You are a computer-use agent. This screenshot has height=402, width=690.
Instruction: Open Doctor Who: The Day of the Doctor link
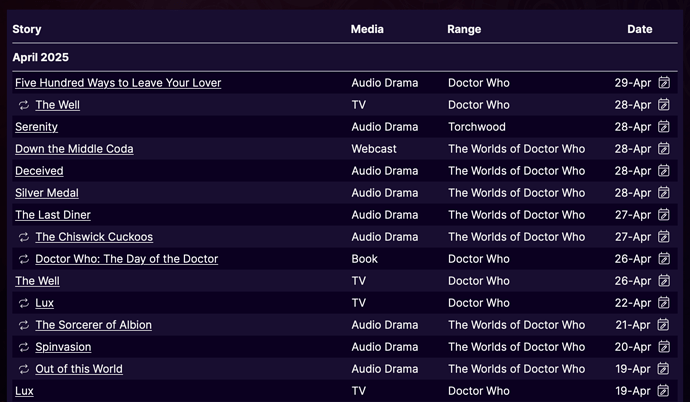(x=127, y=259)
